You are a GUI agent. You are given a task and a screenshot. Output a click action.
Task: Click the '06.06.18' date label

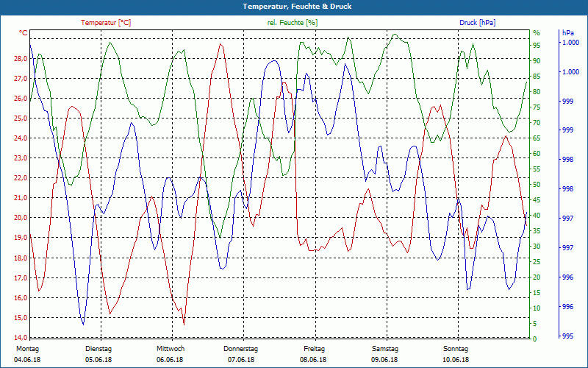click(x=170, y=360)
